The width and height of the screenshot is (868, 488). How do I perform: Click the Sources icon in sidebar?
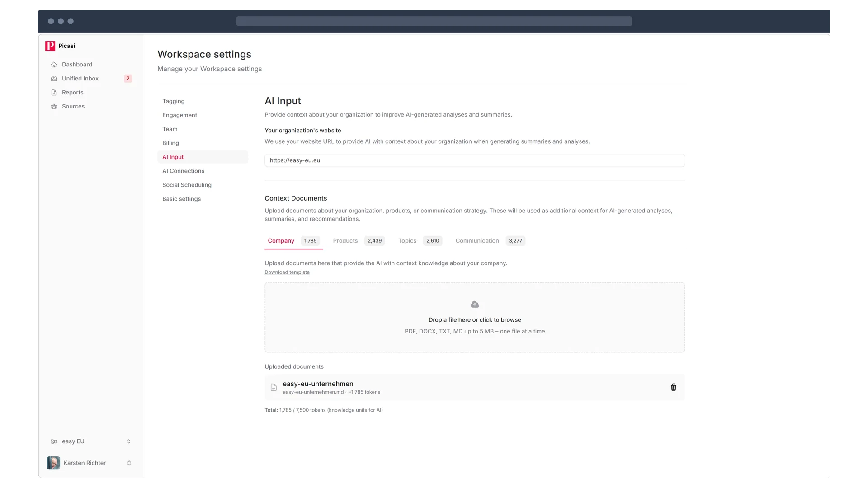pyautogui.click(x=54, y=107)
